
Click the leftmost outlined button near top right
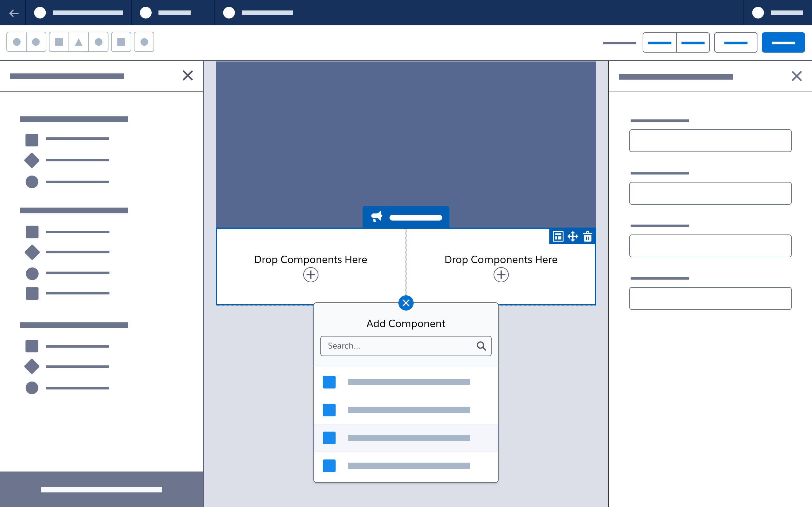[x=659, y=42]
